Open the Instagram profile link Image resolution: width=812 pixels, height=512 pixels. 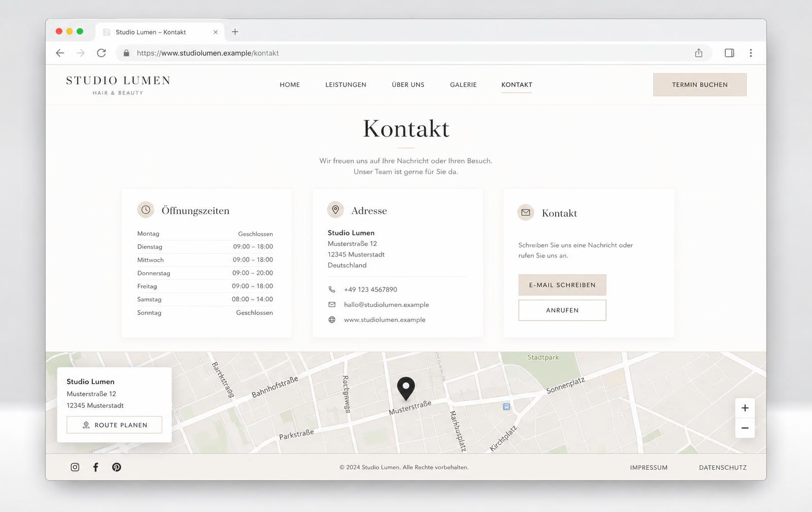pyautogui.click(x=75, y=467)
